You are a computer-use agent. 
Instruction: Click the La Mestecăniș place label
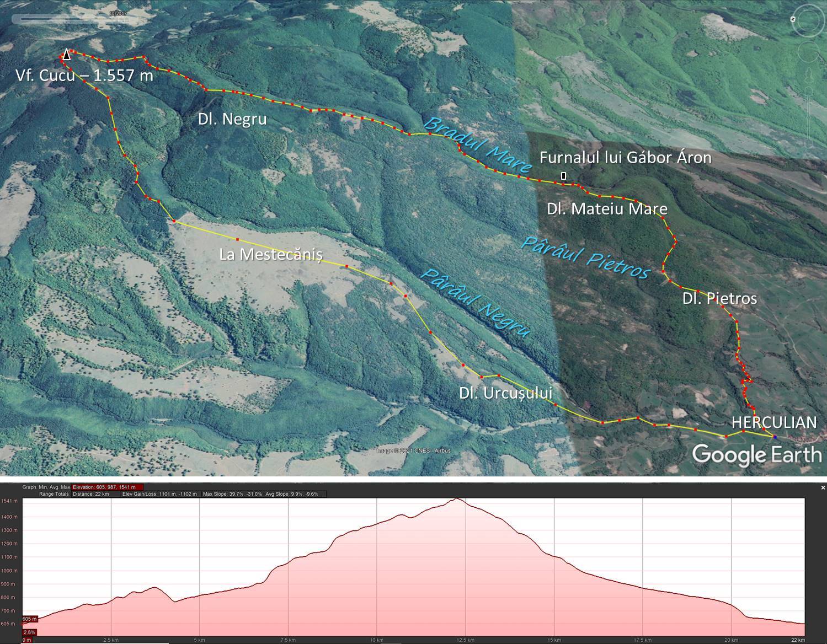pyautogui.click(x=270, y=254)
